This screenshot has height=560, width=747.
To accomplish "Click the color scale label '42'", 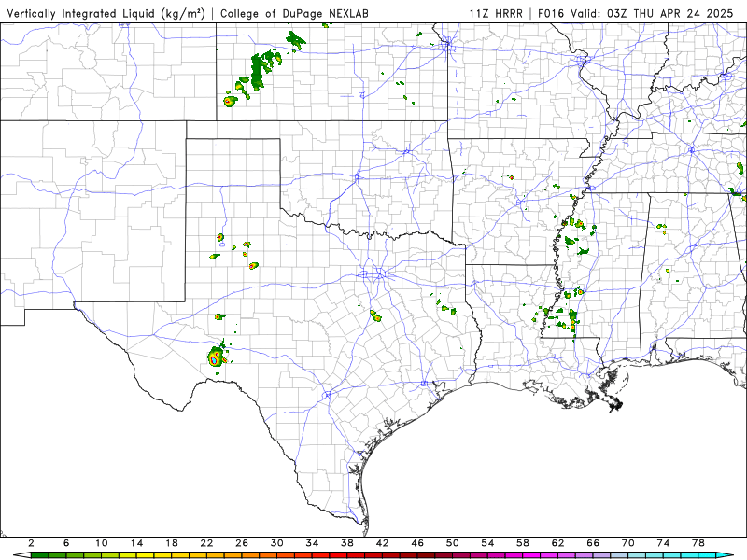I will pos(383,543).
